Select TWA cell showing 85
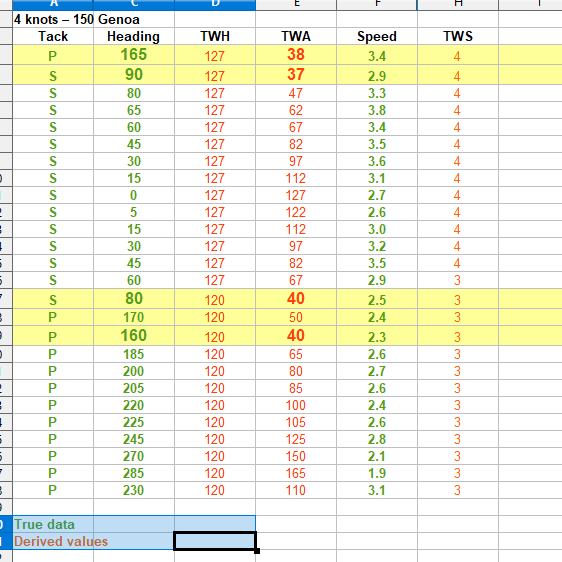 point(296,388)
